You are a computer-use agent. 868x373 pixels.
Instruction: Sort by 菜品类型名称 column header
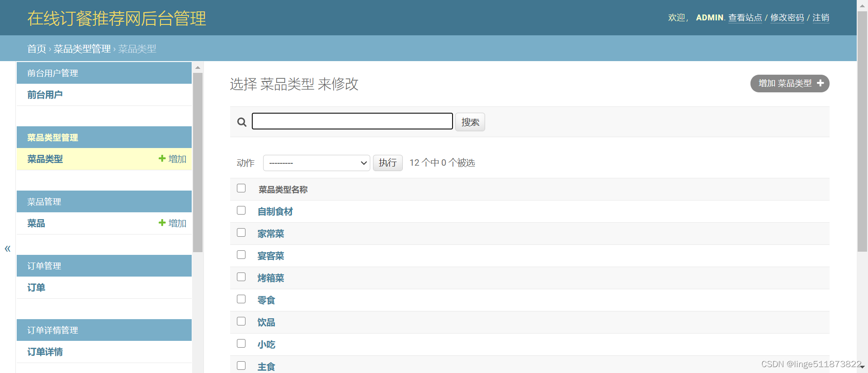pyautogui.click(x=283, y=190)
